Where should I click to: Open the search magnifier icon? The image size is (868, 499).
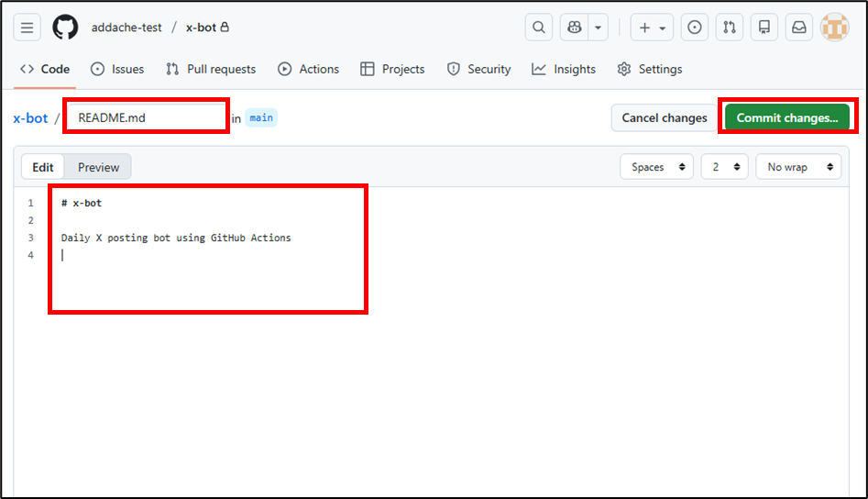point(539,28)
